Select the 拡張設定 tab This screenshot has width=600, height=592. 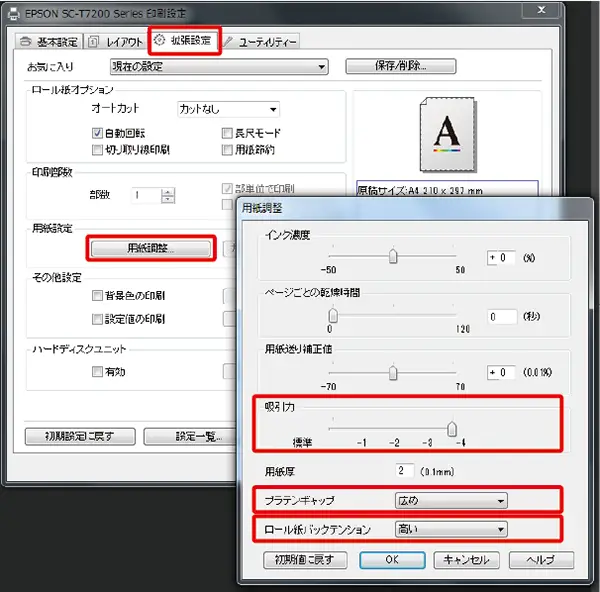pos(184,40)
